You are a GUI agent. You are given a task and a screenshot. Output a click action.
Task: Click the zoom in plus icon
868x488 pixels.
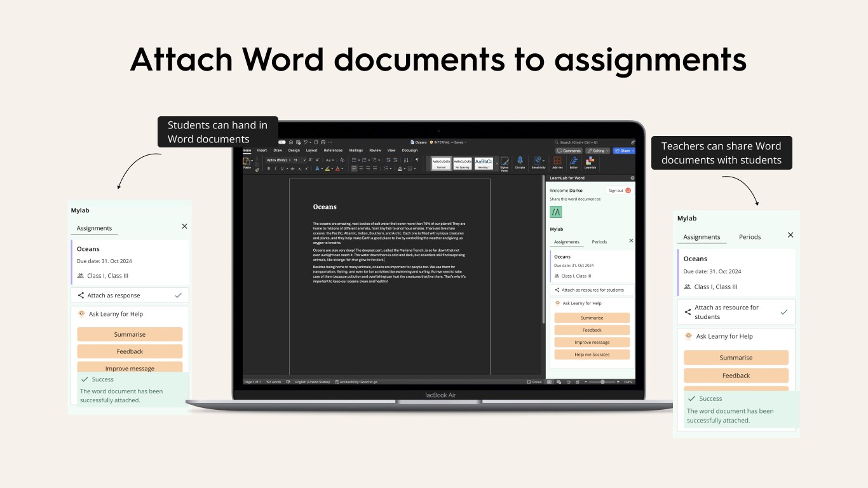(x=618, y=382)
